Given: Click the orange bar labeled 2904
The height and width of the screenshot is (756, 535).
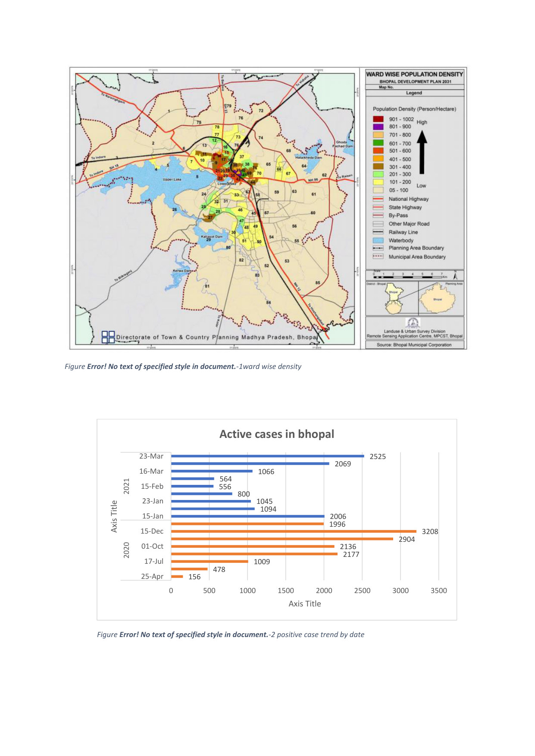Looking at the screenshot, I should (282, 539).
